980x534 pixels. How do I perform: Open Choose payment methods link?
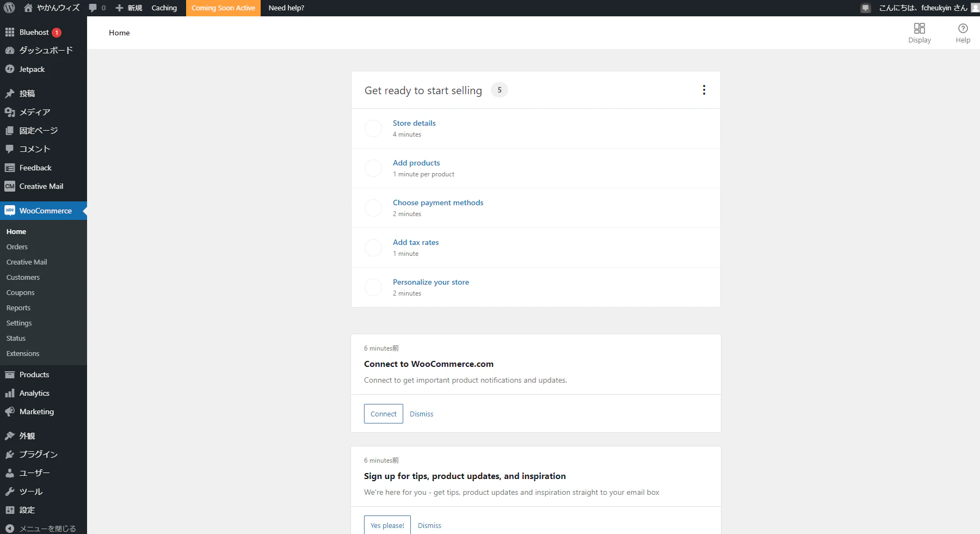(438, 202)
